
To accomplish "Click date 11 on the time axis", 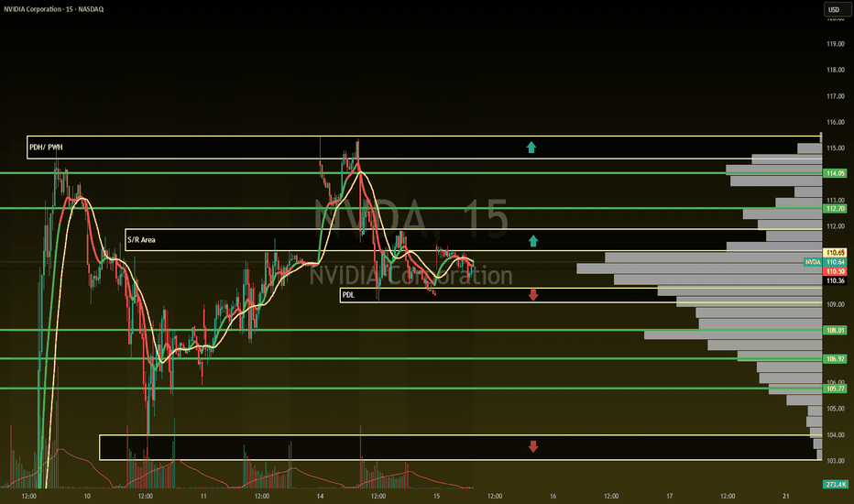I will [203, 497].
